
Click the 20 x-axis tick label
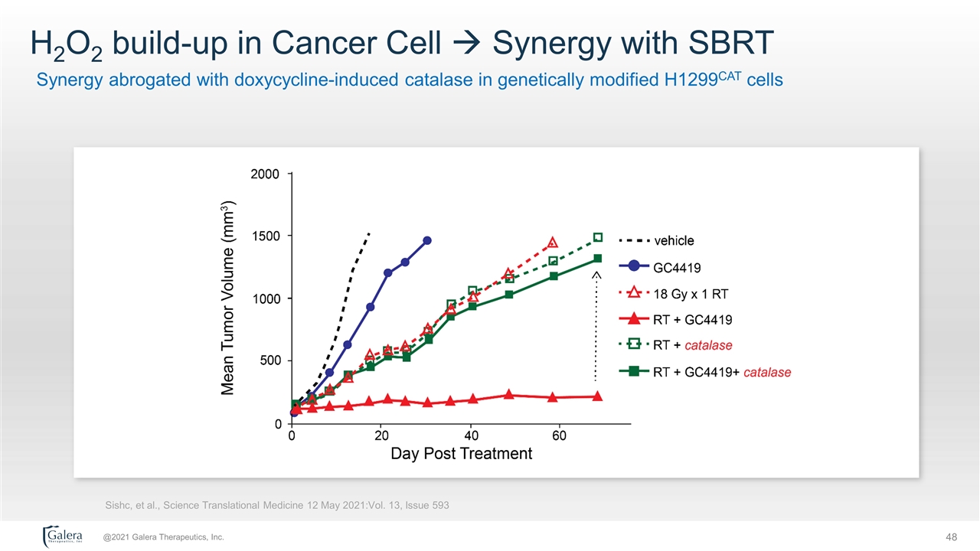[381, 435]
